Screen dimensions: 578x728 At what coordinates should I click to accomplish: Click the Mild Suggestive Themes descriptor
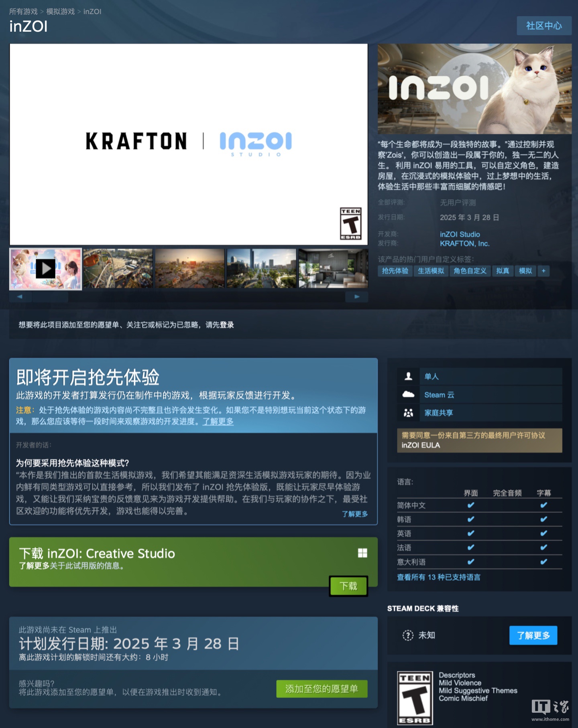478,691
